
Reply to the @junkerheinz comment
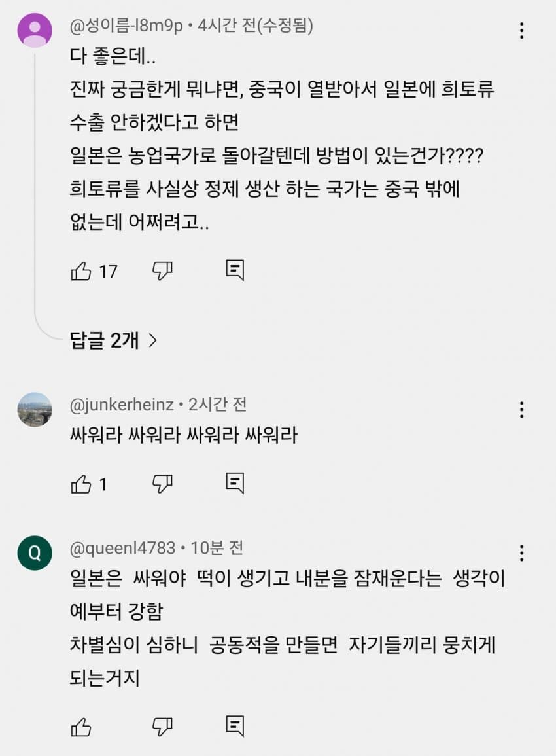tap(235, 484)
